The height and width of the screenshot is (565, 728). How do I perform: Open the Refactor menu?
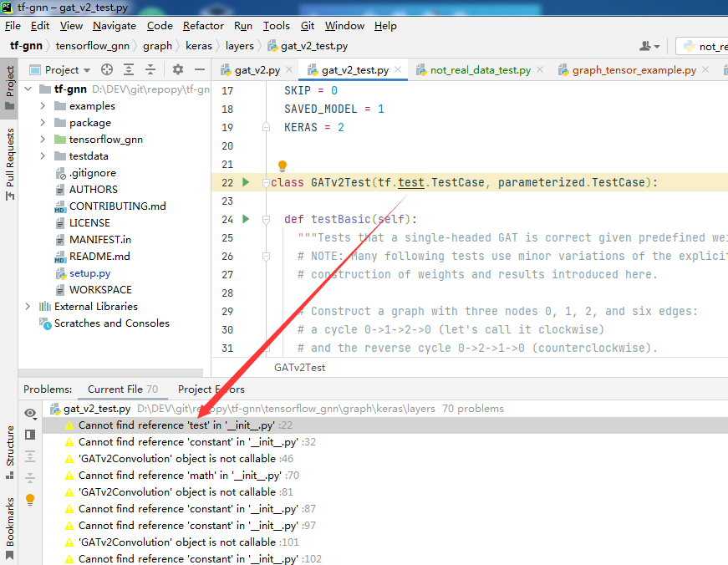203,26
